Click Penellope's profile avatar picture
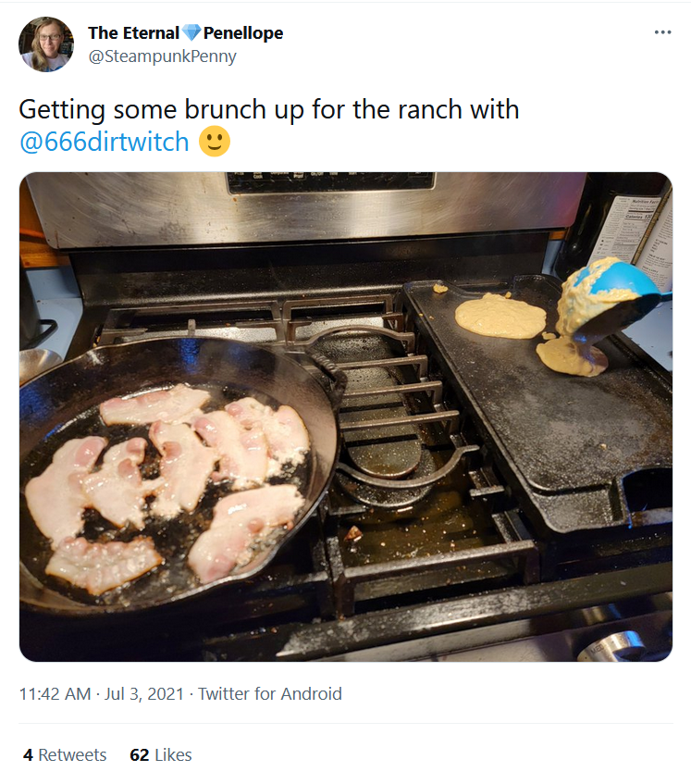The height and width of the screenshot is (784, 691). coord(46,44)
